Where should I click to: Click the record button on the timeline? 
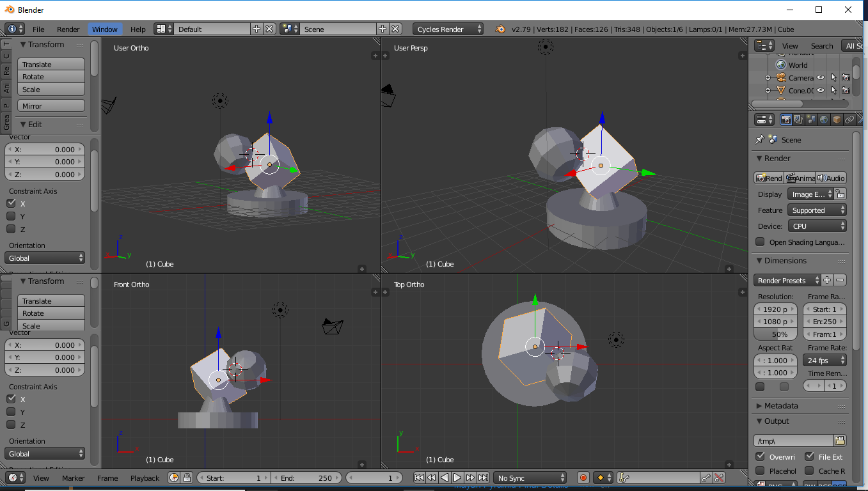coord(583,478)
